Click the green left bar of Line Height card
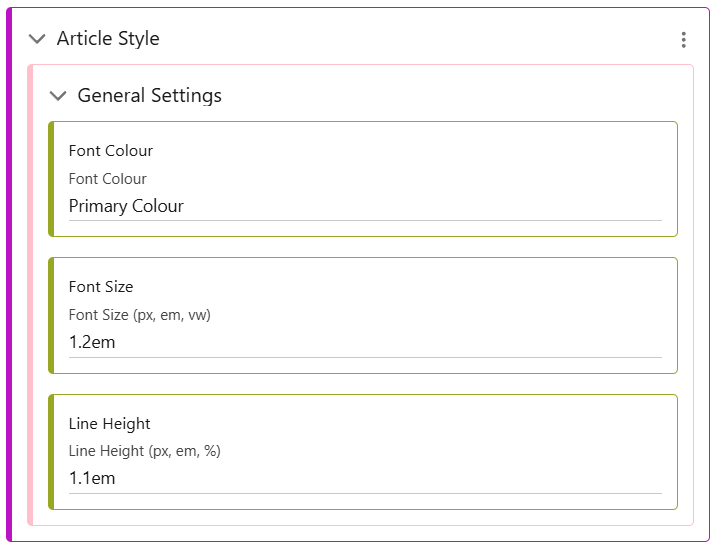This screenshot has height=549, width=720. (51, 452)
